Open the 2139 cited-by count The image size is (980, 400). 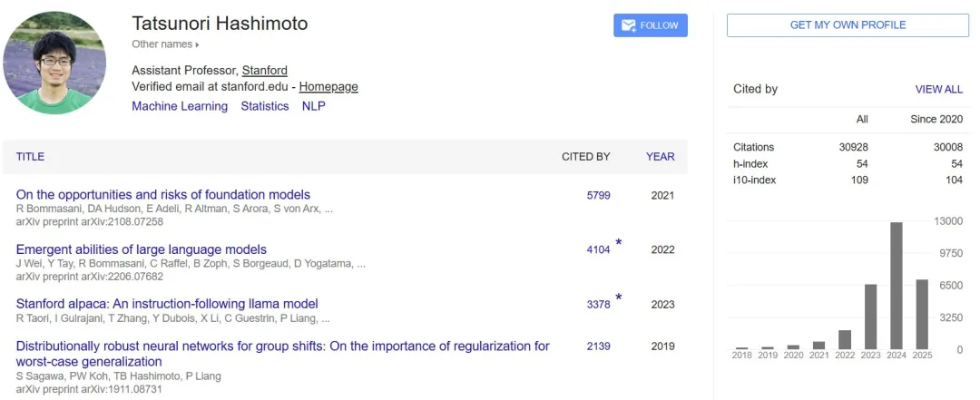(x=598, y=346)
